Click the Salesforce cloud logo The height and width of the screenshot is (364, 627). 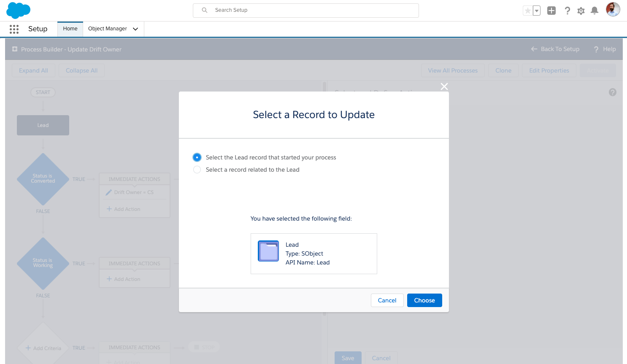click(18, 10)
